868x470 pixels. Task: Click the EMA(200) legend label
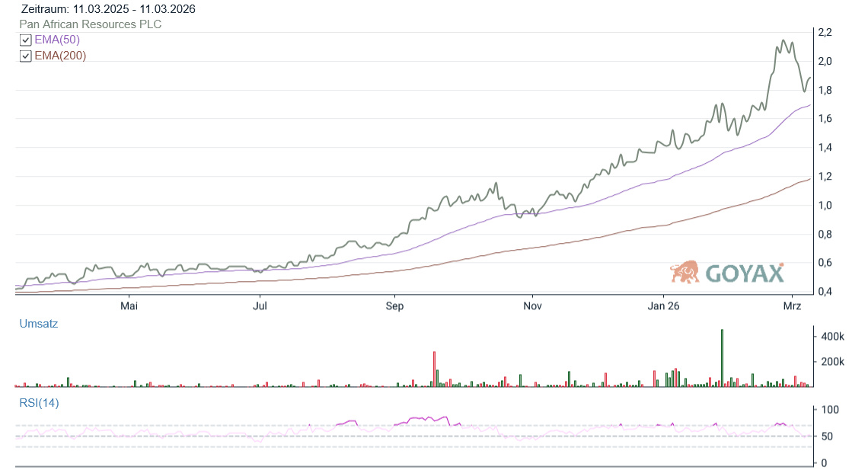pos(60,56)
